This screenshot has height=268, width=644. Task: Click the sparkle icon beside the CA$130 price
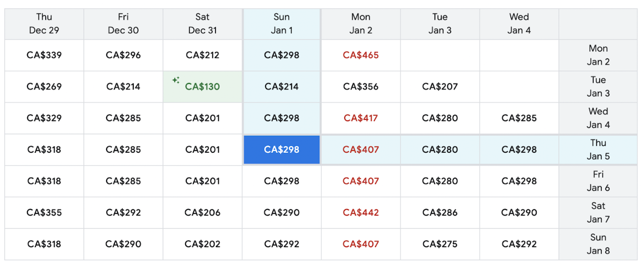pos(176,80)
